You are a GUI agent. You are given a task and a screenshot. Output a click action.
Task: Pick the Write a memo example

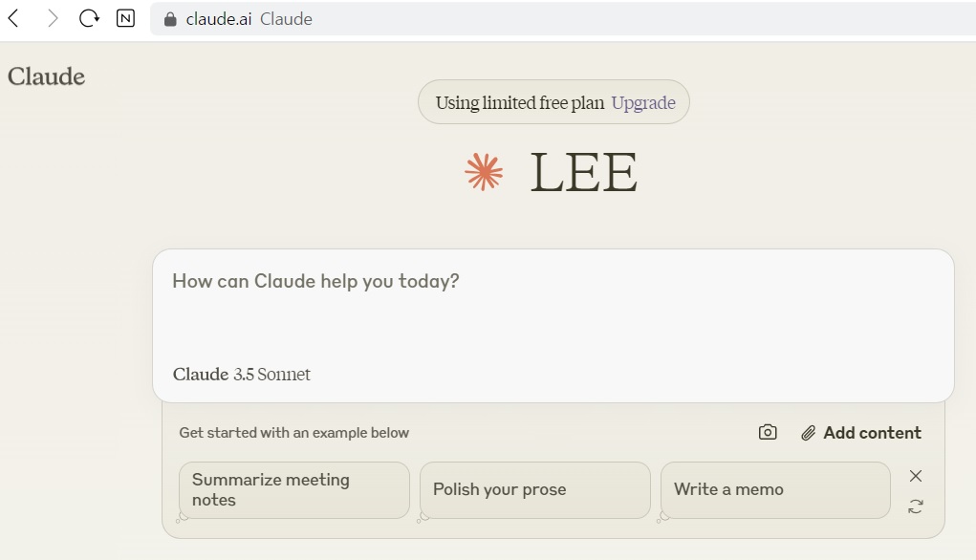click(x=775, y=489)
